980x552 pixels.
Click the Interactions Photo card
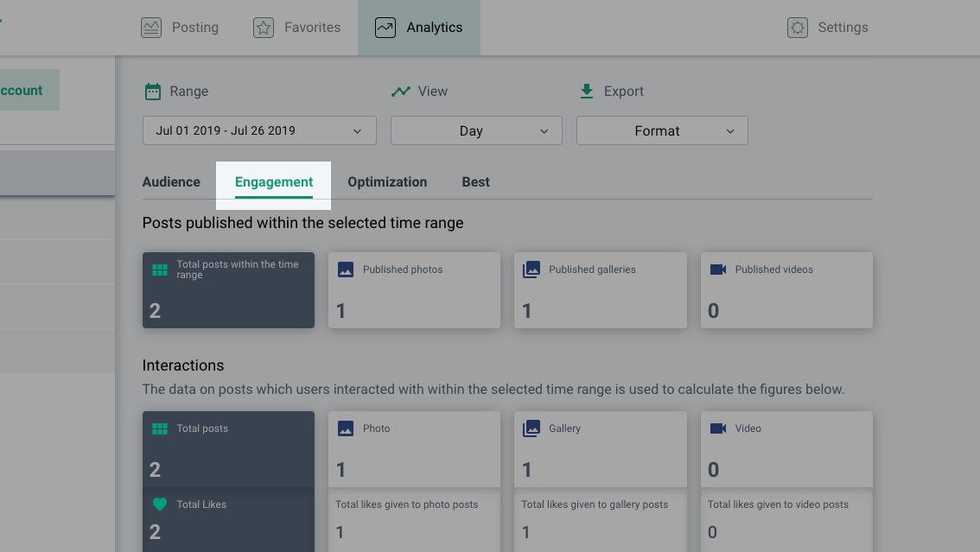point(414,449)
